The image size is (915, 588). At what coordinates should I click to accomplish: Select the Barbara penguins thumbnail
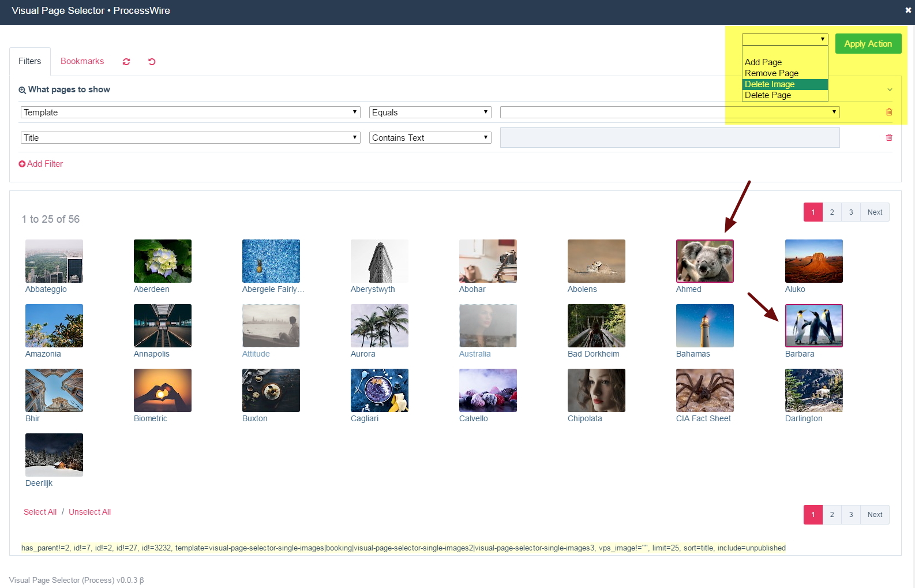click(814, 325)
